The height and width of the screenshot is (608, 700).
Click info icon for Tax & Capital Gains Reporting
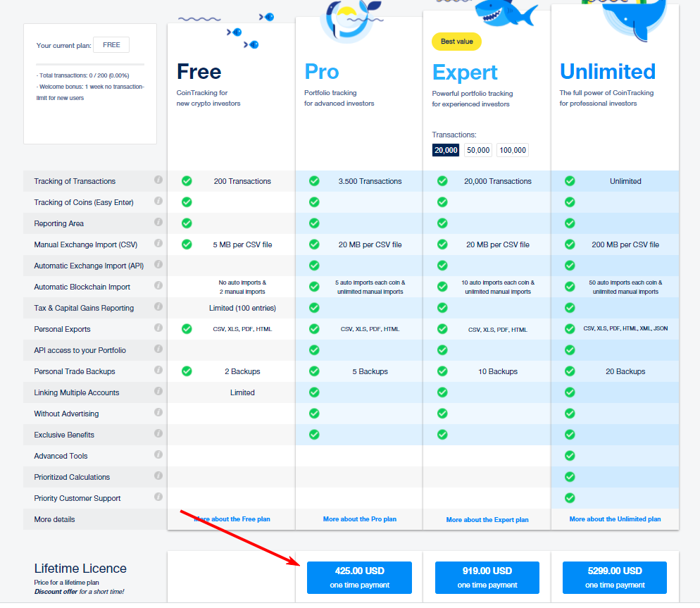158,306
